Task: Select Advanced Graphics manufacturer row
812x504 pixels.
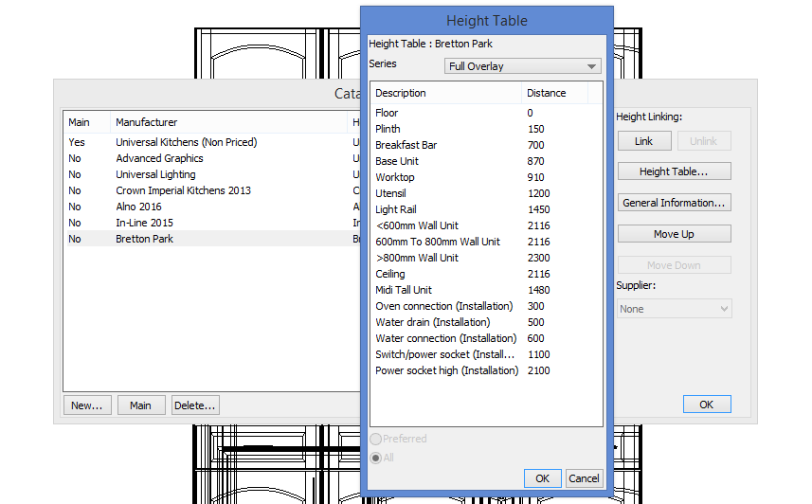Action: (x=213, y=158)
